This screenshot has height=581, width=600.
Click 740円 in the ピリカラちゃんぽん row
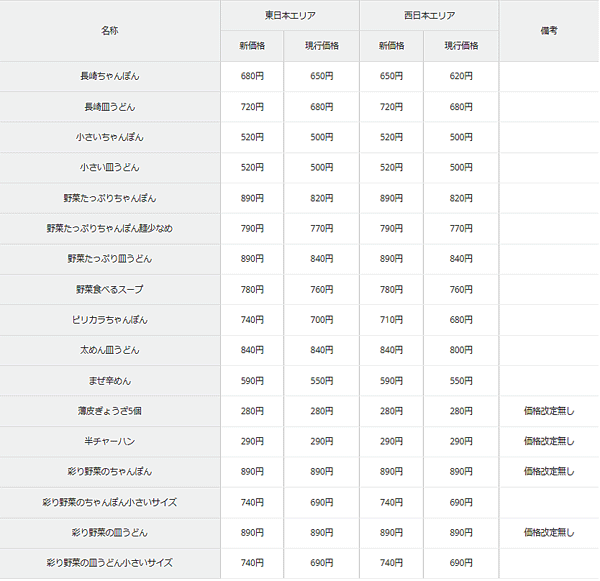point(252,320)
